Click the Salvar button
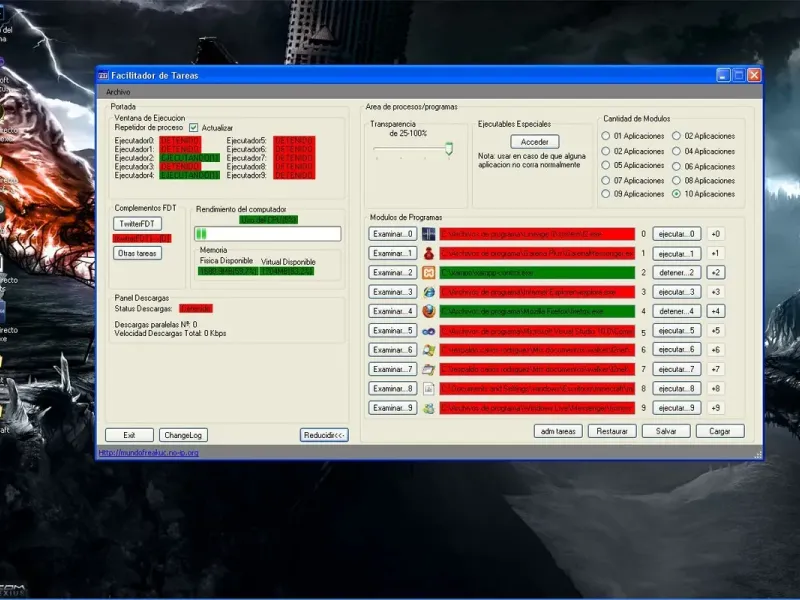The image size is (800, 600). [666, 431]
